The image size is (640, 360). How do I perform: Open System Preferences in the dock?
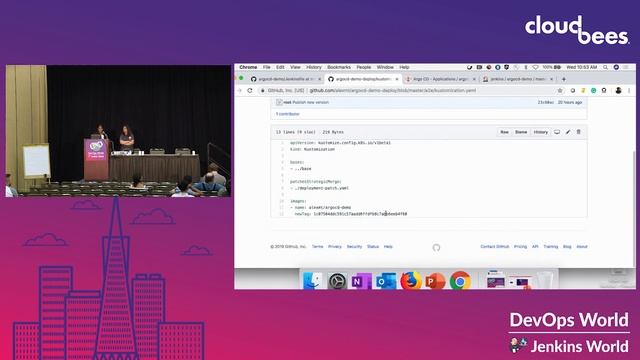pyautogui.click(x=337, y=281)
